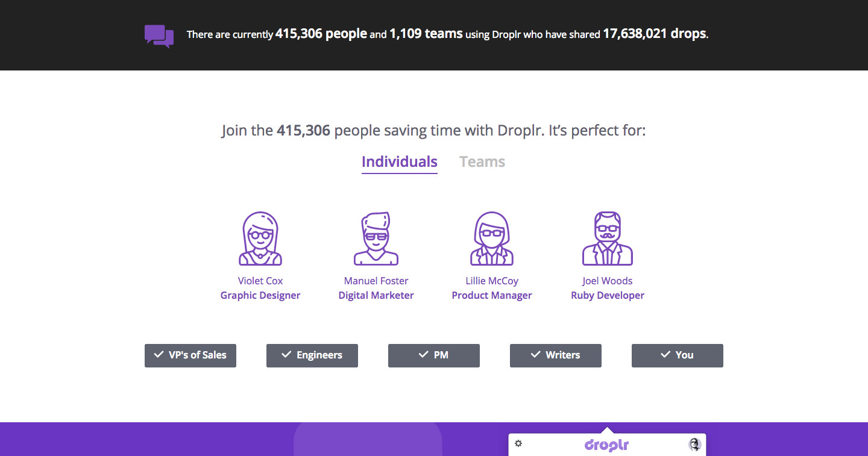Click Violet Cox's avatar illustration
This screenshot has height=456, width=868.
pyautogui.click(x=260, y=239)
